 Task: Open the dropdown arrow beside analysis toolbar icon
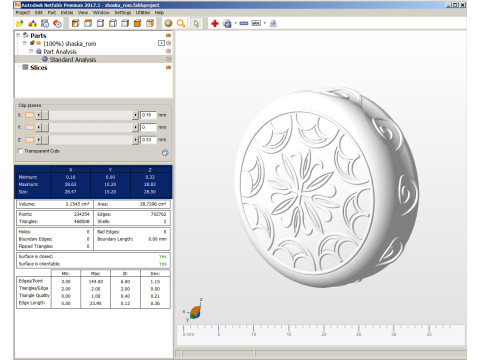(235, 23)
